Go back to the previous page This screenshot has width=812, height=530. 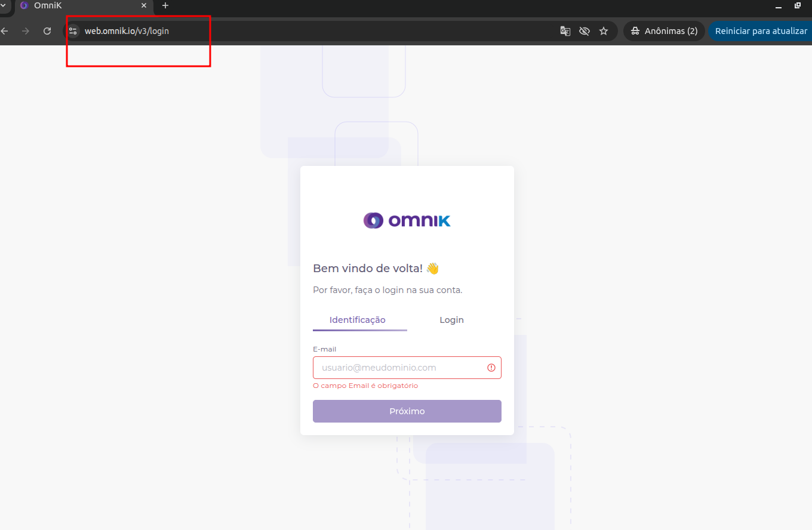(x=5, y=31)
